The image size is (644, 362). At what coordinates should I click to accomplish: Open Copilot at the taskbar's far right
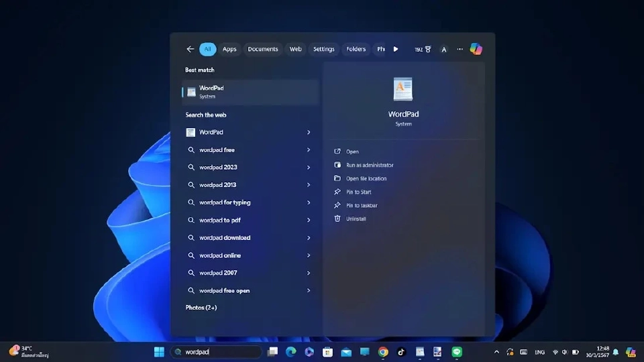(x=631, y=352)
